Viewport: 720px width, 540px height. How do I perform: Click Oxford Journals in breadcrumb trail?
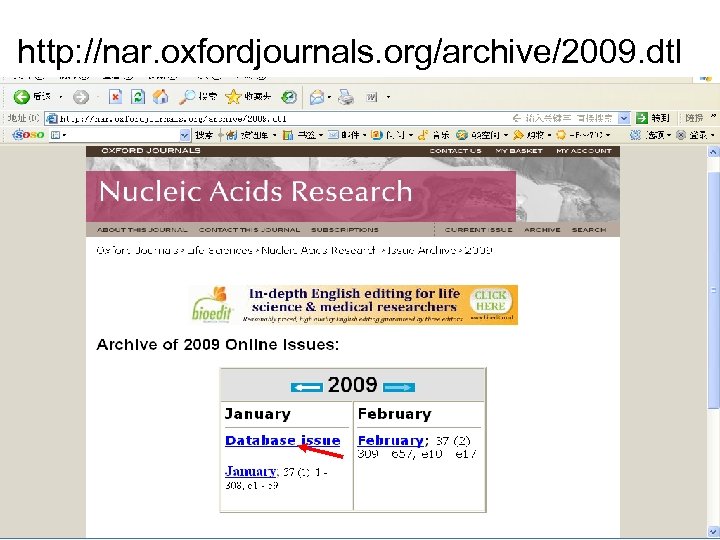[x=137, y=250]
